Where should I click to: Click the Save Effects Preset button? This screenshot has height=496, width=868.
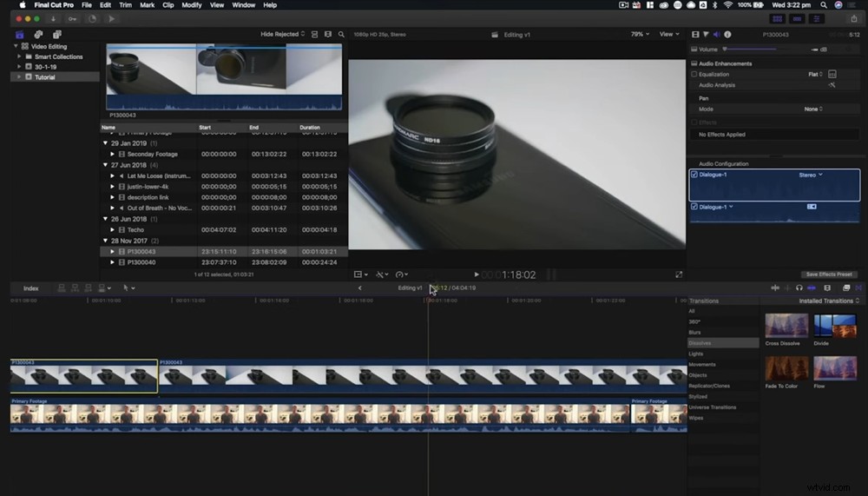(x=829, y=274)
